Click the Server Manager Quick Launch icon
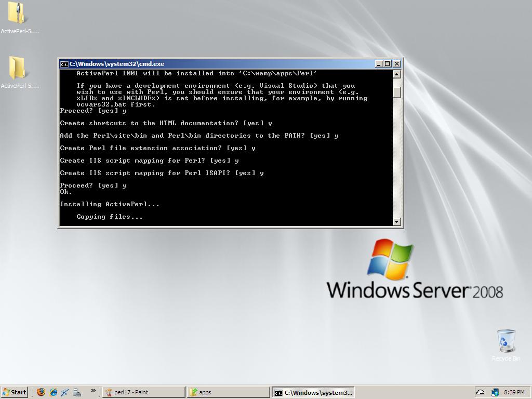This screenshot has width=532, height=399. pos(77,392)
